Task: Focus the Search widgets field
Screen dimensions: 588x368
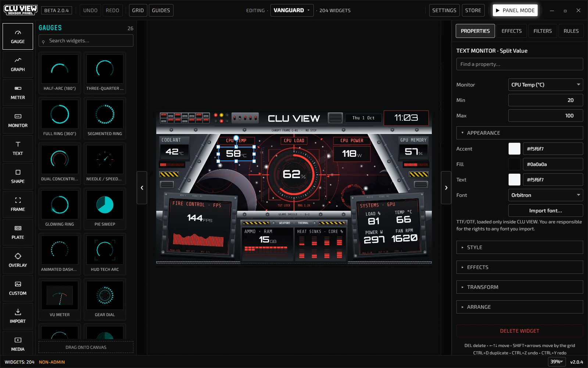Action: pyautogui.click(x=86, y=40)
